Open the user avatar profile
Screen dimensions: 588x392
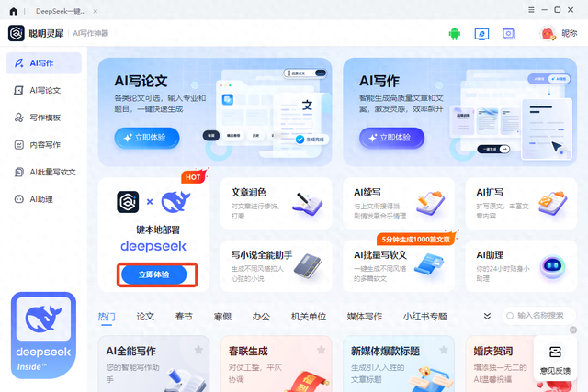(548, 34)
